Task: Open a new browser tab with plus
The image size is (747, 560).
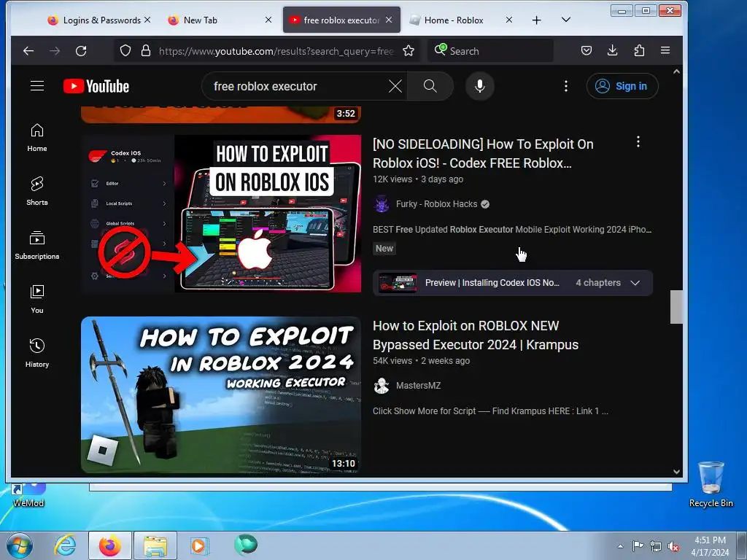Action: tap(536, 20)
